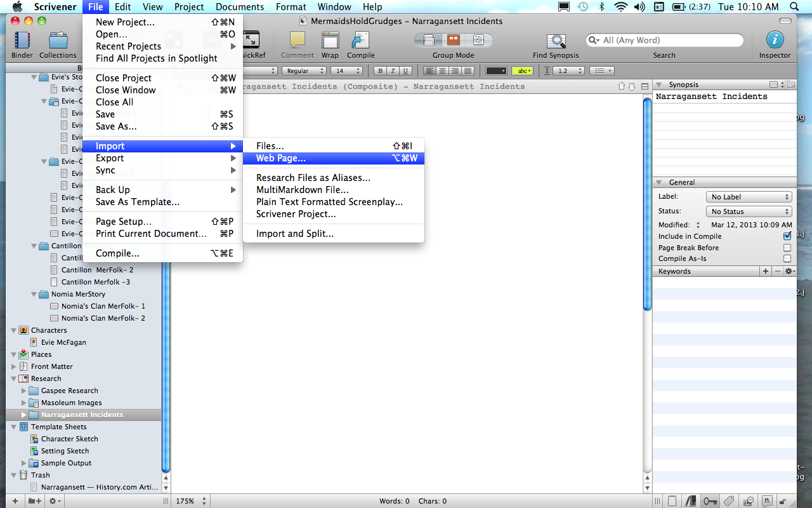
Task: Open yellow highlight color swatch
Action: point(522,70)
